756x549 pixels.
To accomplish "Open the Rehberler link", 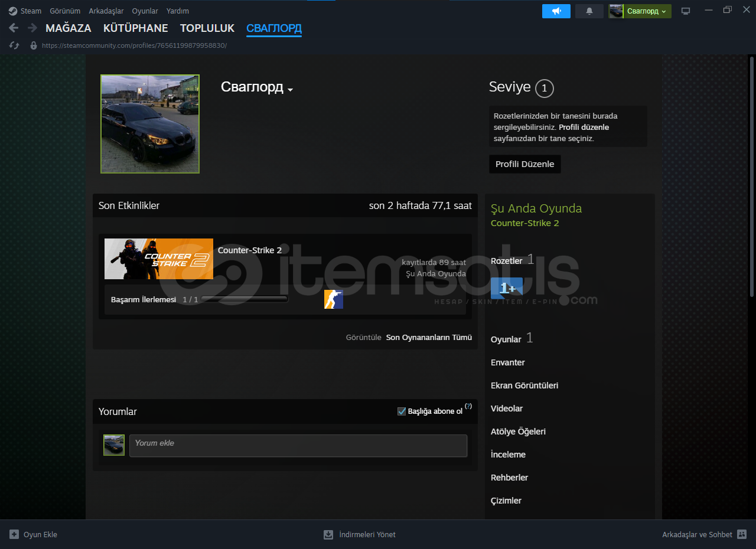I will [509, 478].
